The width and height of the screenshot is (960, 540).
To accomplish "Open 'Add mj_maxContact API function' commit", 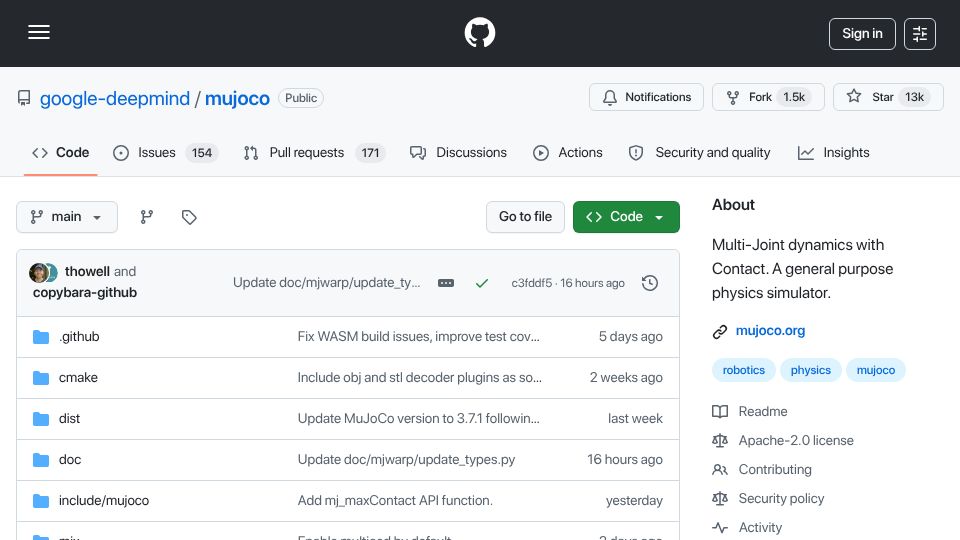I will (395, 501).
